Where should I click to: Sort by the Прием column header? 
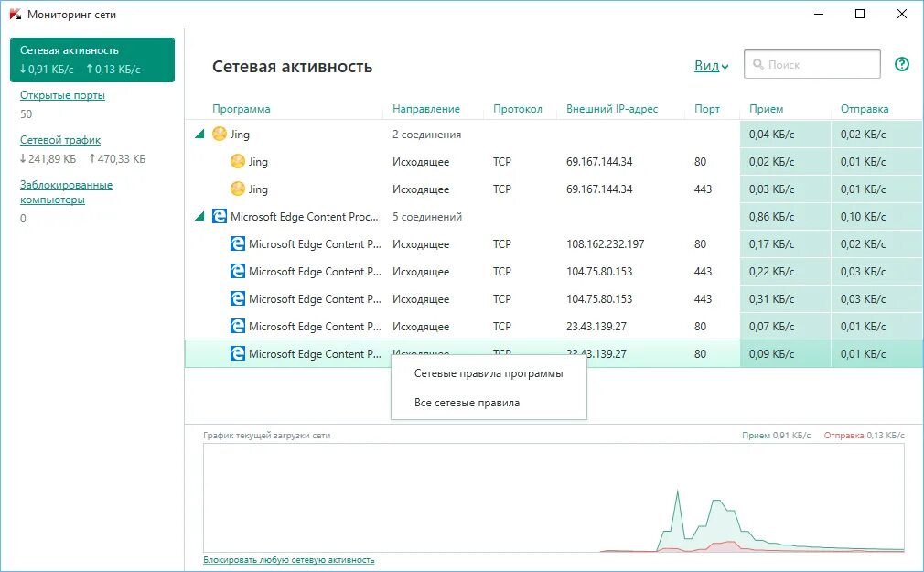click(x=766, y=109)
